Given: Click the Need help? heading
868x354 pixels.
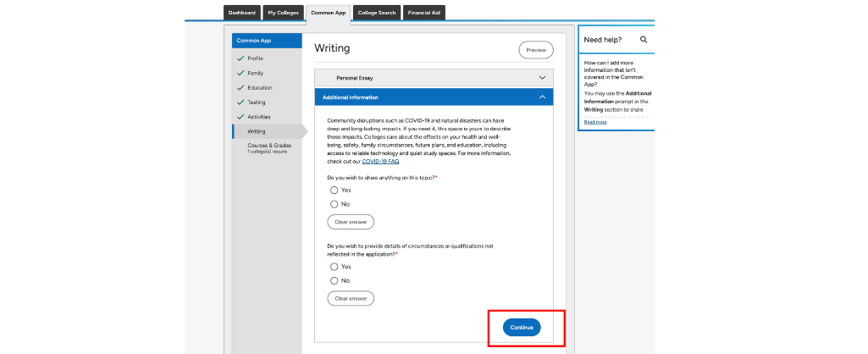Looking at the screenshot, I should pos(603,40).
